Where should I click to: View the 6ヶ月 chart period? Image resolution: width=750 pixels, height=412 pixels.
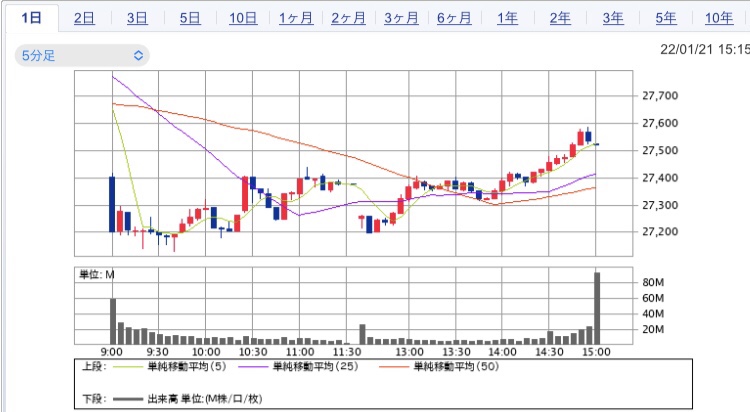[x=454, y=18]
